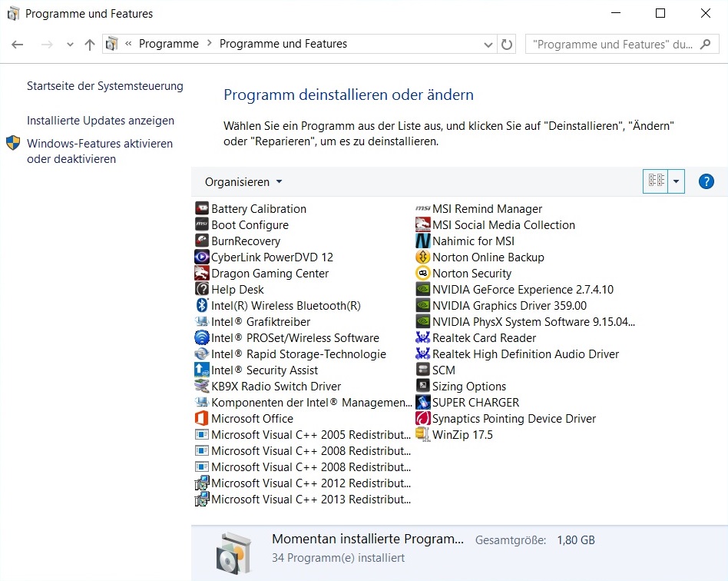Select Microsoft Visual C++ 2012 Redistributable
Viewport: 728px width, 581px height.
(303, 483)
